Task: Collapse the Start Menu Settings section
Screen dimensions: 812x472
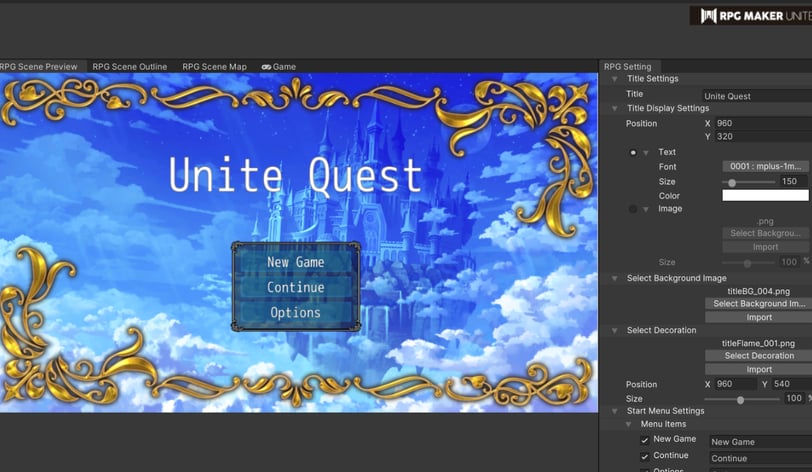Action: pyautogui.click(x=614, y=411)
